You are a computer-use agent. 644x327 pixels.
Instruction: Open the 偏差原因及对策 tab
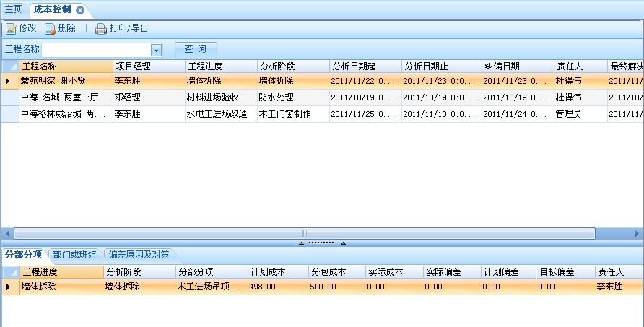(138, 255)
